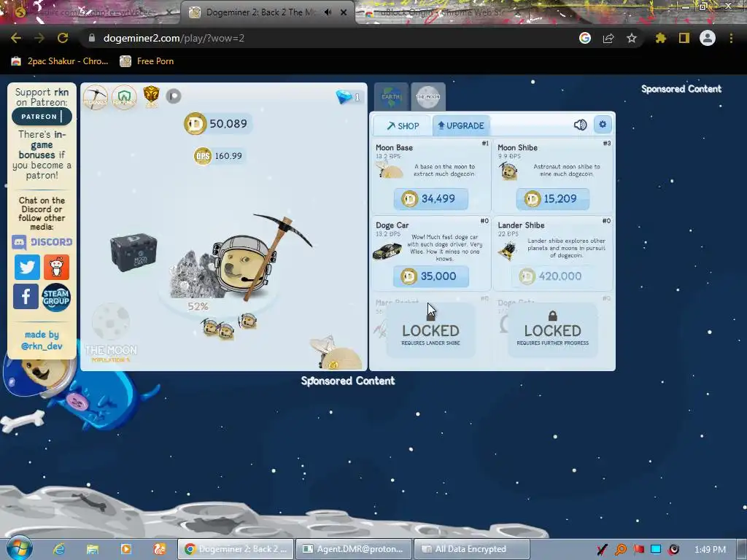Bookmark this page with star icon
747x560 pixels.
pos(632,38)
